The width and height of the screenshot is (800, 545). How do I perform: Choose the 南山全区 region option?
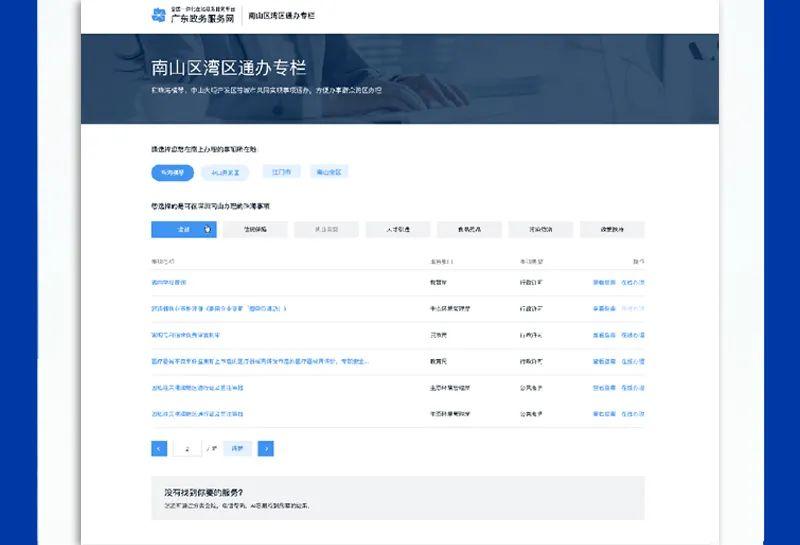click(329, 172)
